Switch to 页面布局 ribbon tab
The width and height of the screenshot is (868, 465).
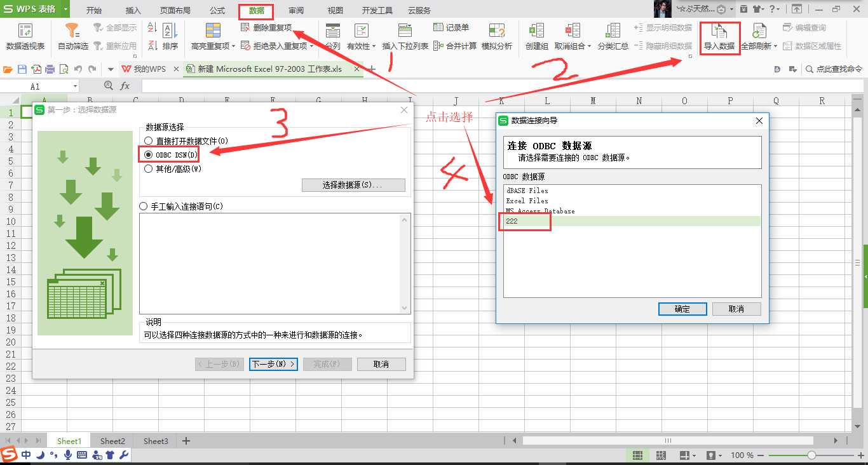175,11
